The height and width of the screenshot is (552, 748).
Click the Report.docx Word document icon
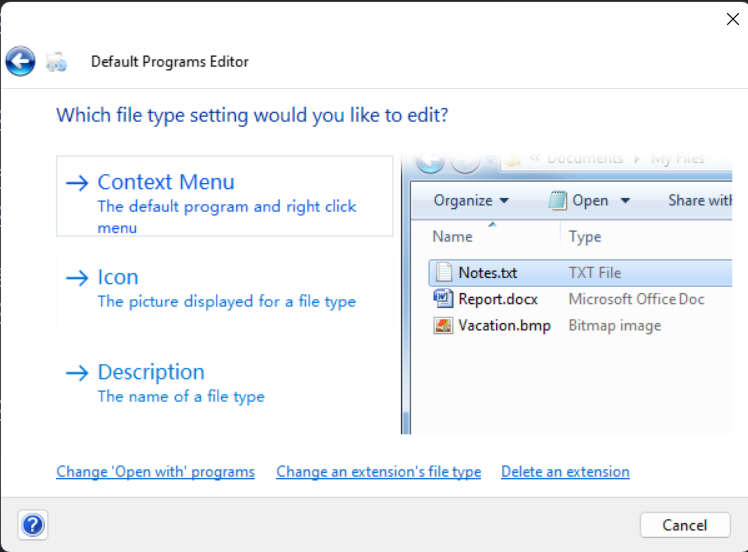(x=444, y=299)
